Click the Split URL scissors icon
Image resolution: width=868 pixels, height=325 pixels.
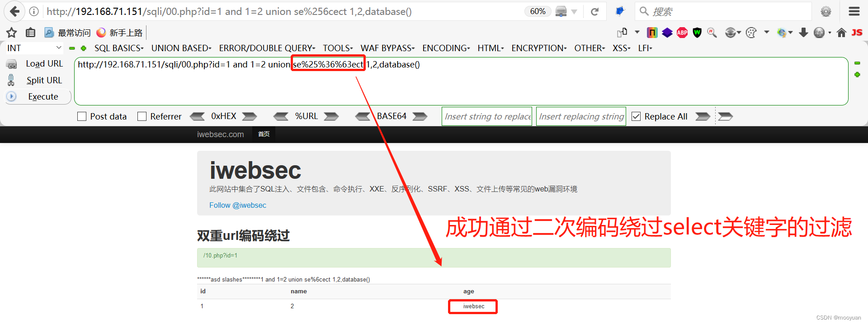(x=11, y=80)
